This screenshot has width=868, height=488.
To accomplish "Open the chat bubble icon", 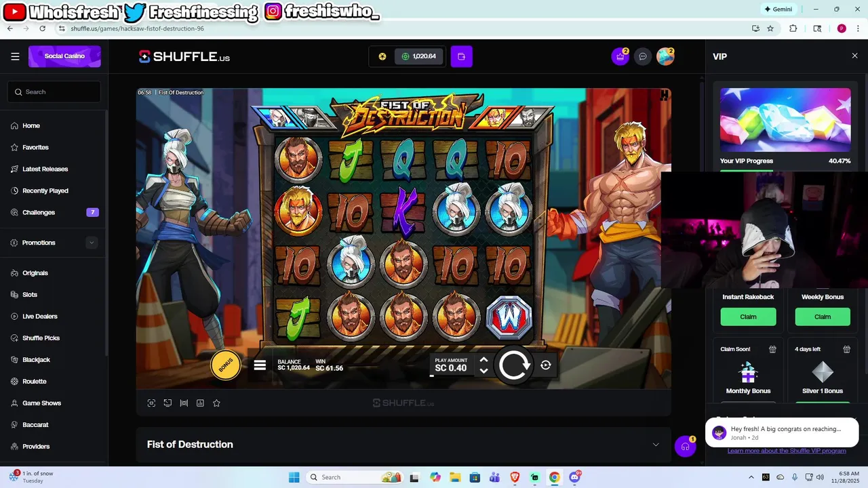I will tap(643, 56).
